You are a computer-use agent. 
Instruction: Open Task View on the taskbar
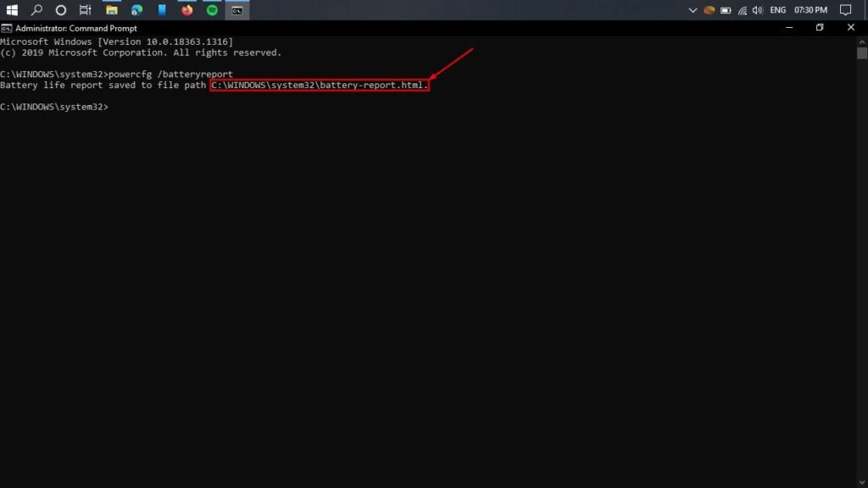[x=86, y=10]
